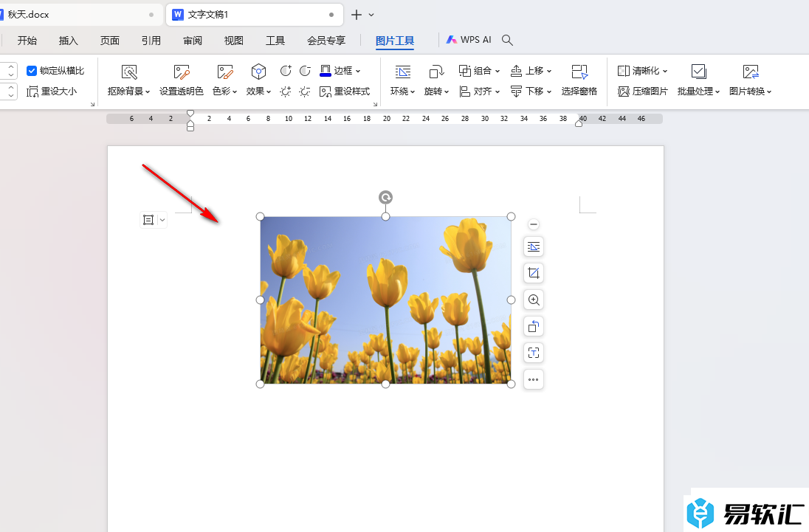Expand the 批量处理 dropdown arrow
Image resolution: width=809 pixels, height=532 pixels.
717,91
